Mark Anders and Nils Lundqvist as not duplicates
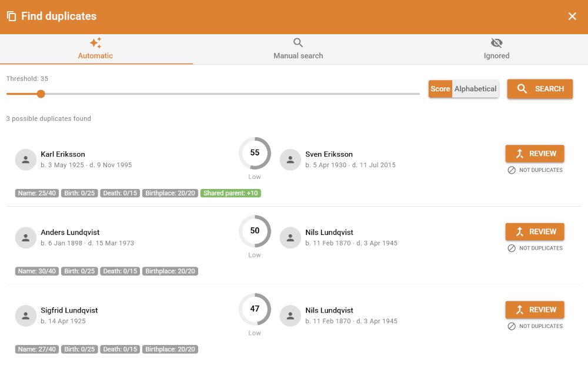 click(535, 248)
